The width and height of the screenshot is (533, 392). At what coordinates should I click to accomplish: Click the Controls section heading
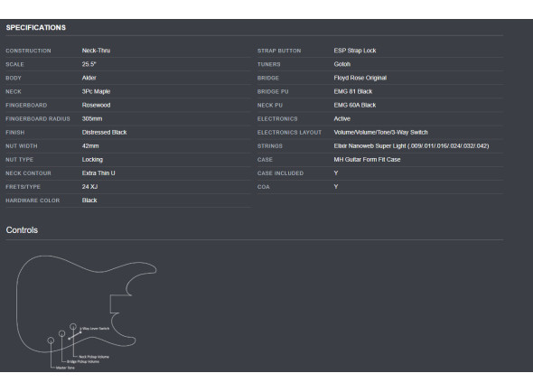pos(22,230)
